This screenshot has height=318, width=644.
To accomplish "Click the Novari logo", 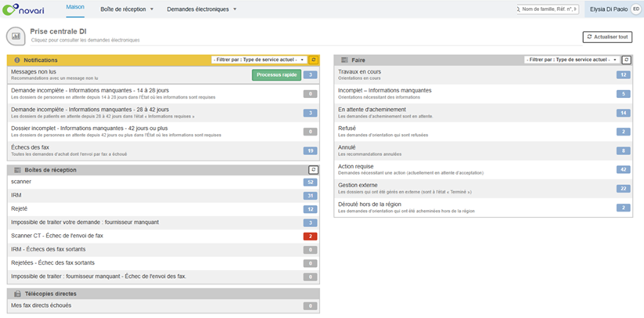I will 23,9.
